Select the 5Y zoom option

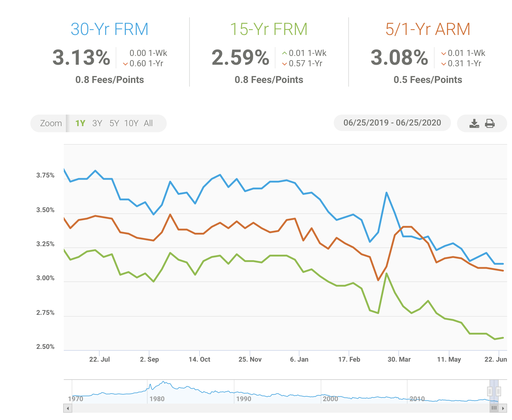click(114, 123)
